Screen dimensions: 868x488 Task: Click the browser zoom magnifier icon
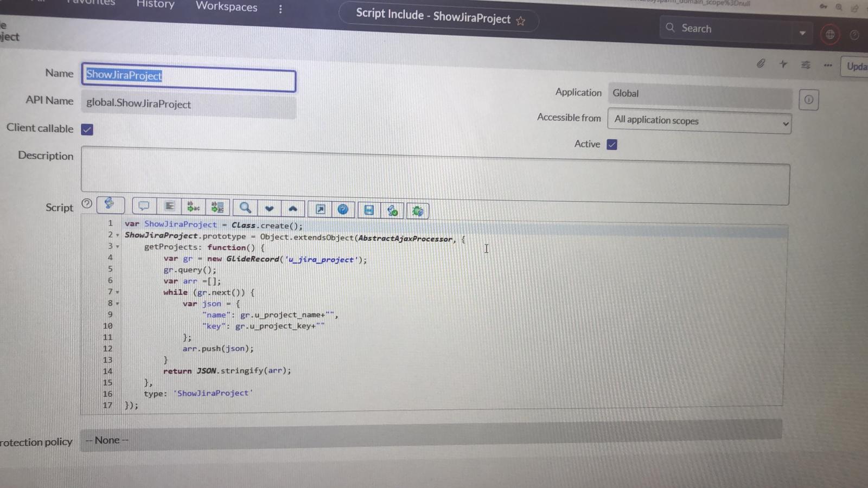click(839, 7)
